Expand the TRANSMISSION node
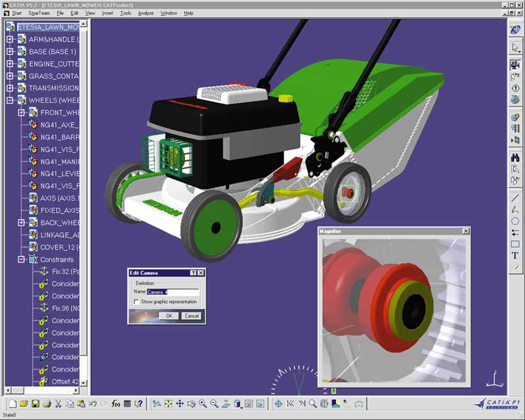Viewport: 525px width, 420px height. pyautogui.click(x=10, y=88)
